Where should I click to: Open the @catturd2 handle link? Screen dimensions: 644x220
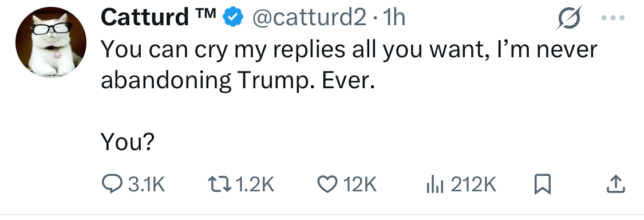[309, 18]
